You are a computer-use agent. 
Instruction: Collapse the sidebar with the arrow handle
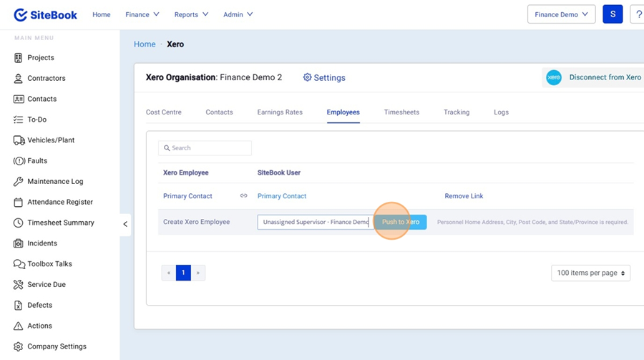point(125,224)
